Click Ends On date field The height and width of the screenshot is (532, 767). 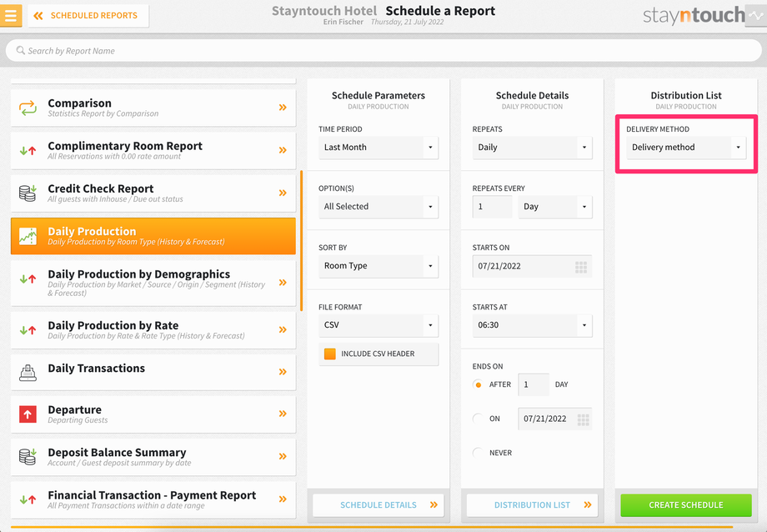[554, 419]
